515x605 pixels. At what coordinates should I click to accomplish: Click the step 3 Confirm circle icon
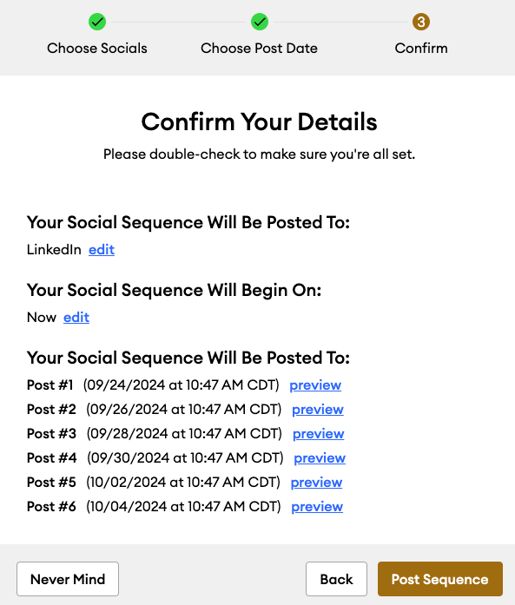click(x=421, y=22)
